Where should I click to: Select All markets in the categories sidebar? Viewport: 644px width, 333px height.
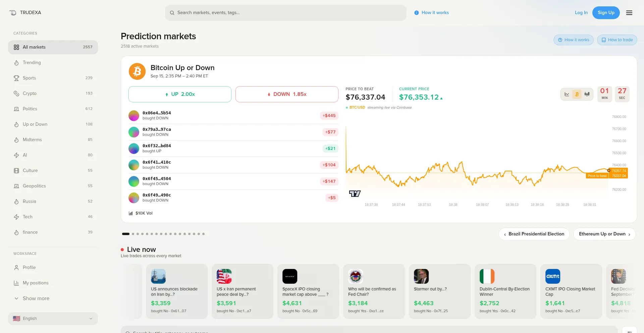point(53,47)
